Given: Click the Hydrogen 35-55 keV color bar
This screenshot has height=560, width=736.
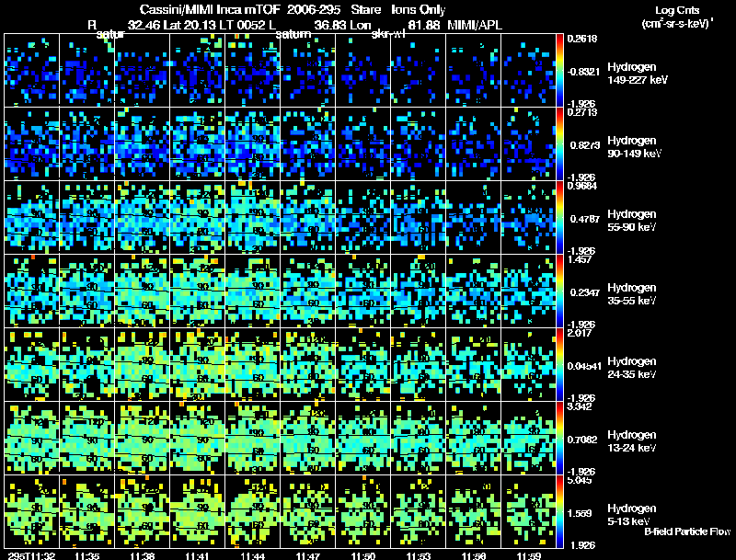Looking at the screenshot, I should [x=559, y=291].
